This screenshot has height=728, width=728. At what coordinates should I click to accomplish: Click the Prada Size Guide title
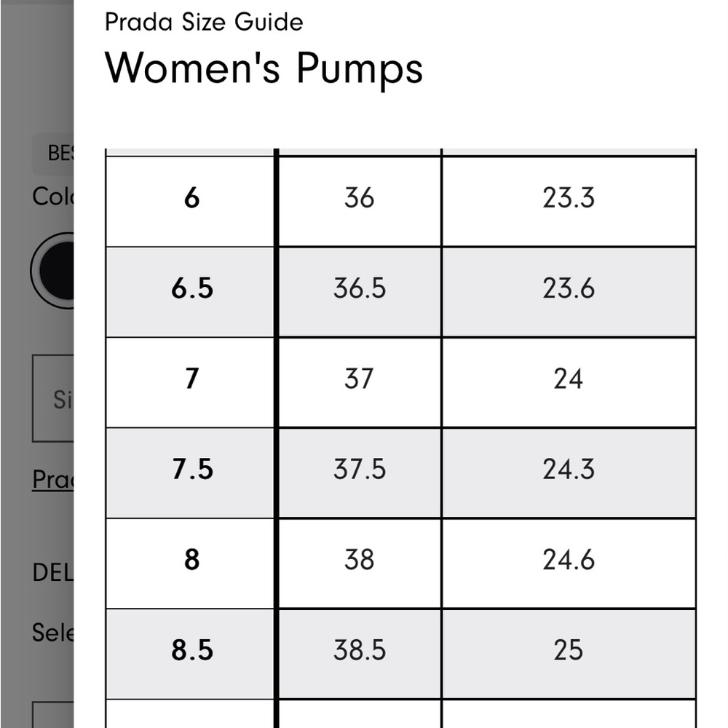[204, 22]
